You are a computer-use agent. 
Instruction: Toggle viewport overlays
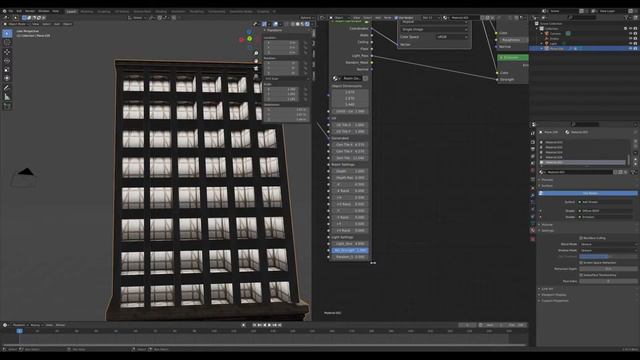coord(276,24)
